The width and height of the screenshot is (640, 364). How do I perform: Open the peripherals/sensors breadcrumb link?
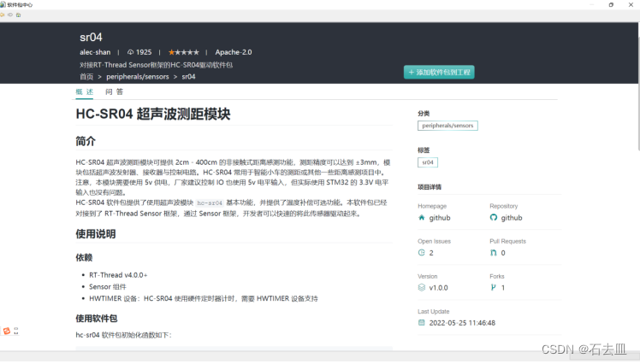(138, 77)
